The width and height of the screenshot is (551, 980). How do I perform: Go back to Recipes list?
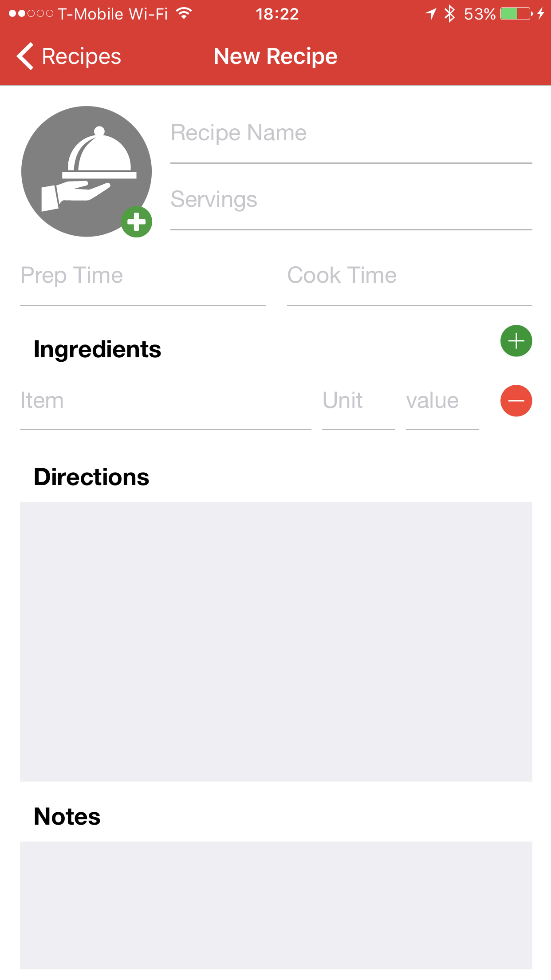pyautogui.click(x=81, y=56)
